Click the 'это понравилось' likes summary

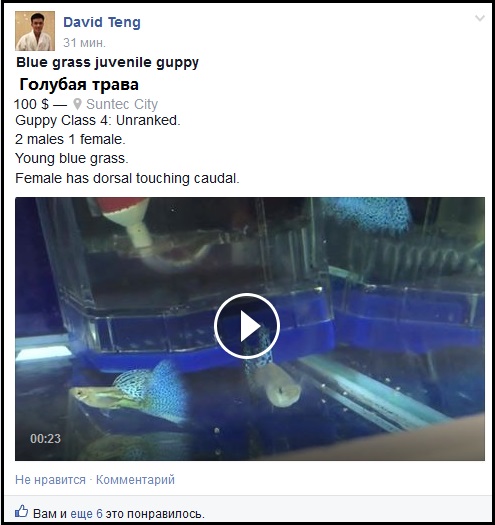click(155, 514)
